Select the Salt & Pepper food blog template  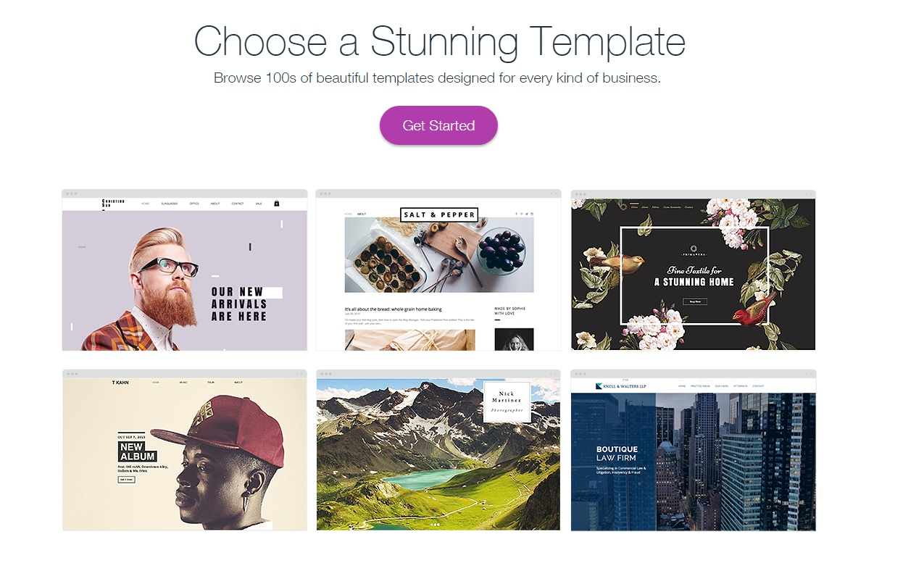(438, 270)
